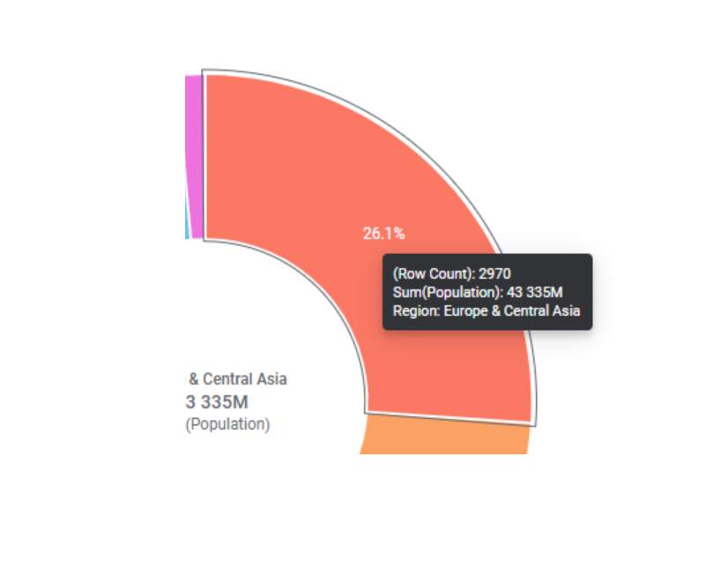Click the pink donut slice

(x=195, y=158)
